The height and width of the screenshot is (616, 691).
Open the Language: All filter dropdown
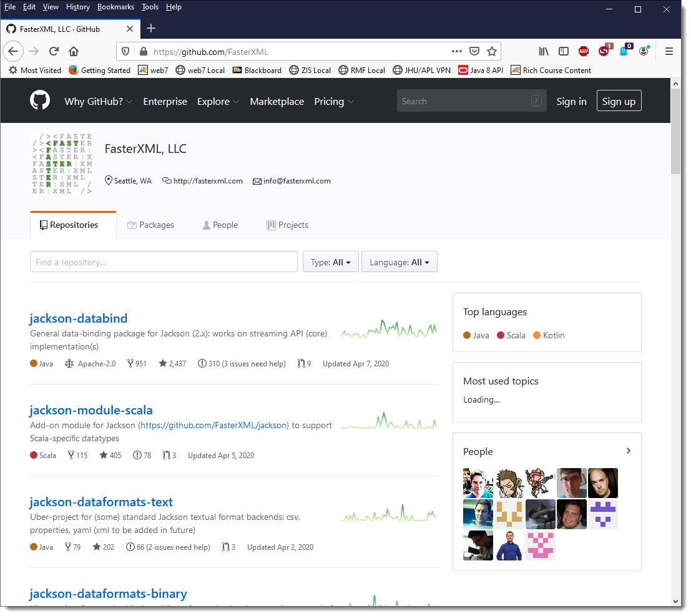(401, 263)
